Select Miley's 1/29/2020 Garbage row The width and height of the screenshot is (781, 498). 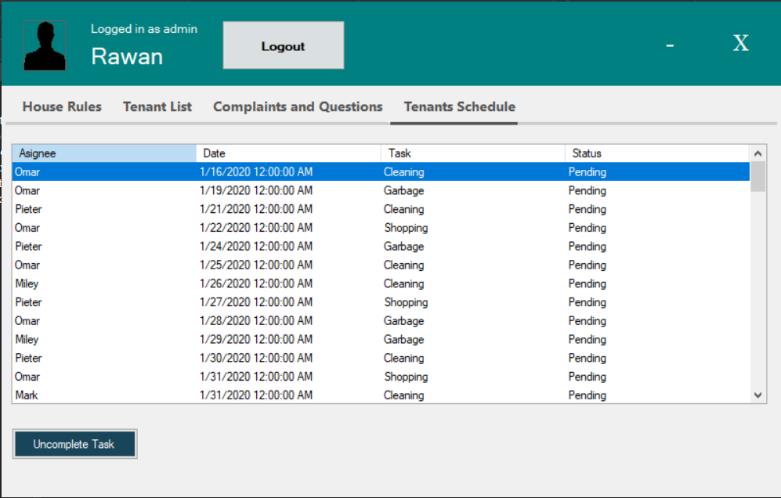coord(381,339)
